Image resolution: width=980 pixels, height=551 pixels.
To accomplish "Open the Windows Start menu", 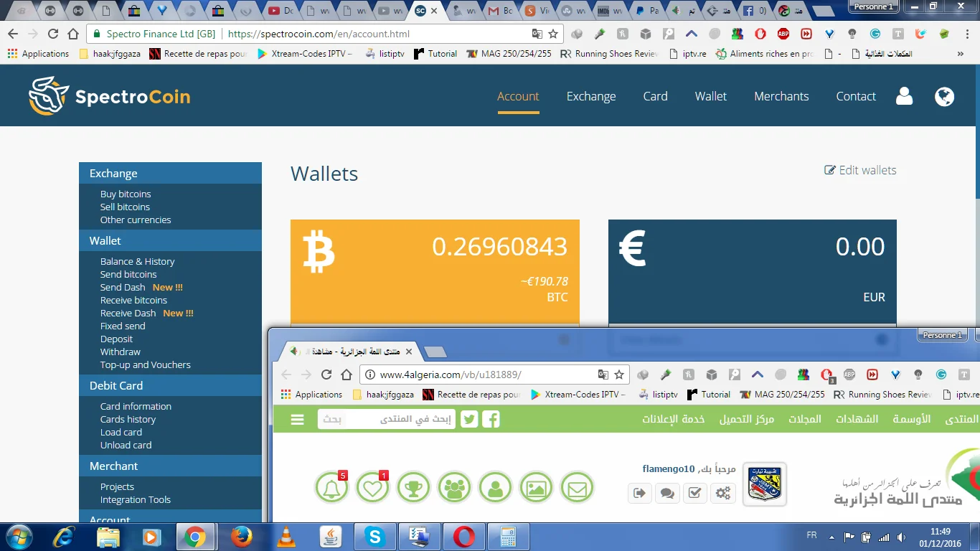I will [19, 537].
